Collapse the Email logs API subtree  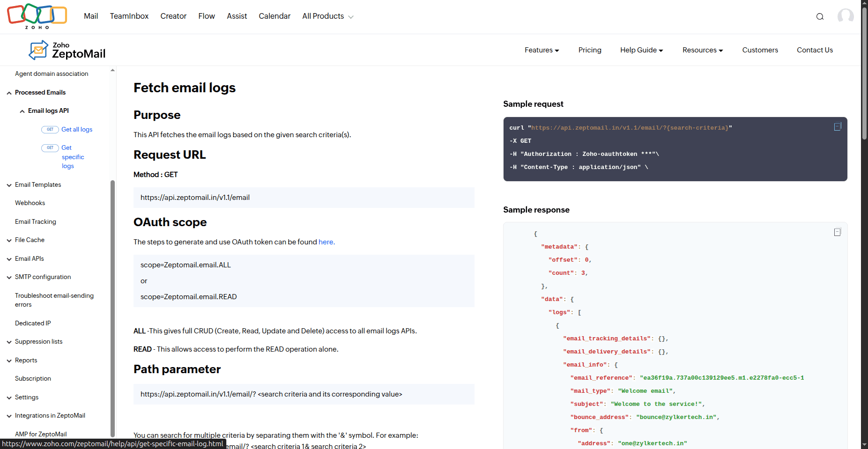click(x=22, y=111)
